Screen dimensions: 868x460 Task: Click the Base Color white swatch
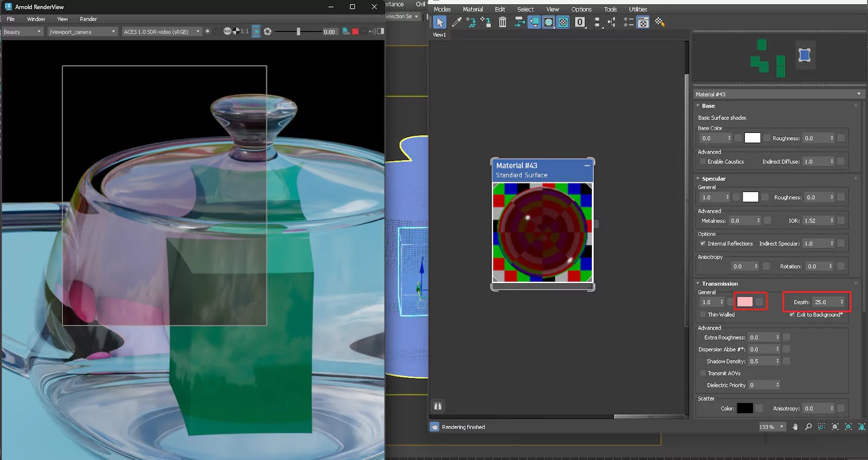pyautogui.click(x=752, y=138)
